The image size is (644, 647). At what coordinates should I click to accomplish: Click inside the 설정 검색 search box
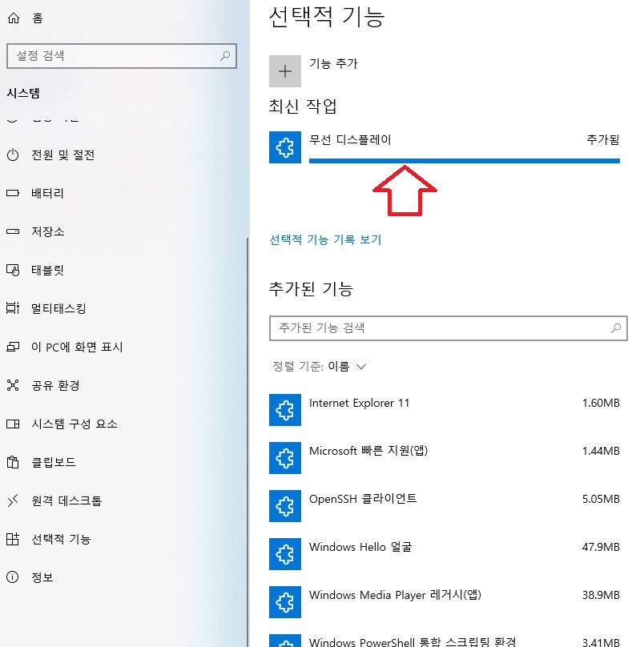point(120,56)
